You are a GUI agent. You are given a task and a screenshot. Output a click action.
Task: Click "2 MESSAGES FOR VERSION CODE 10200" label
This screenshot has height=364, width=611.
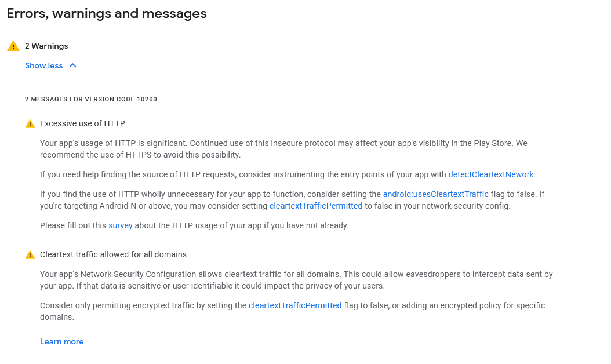point(90,100)
